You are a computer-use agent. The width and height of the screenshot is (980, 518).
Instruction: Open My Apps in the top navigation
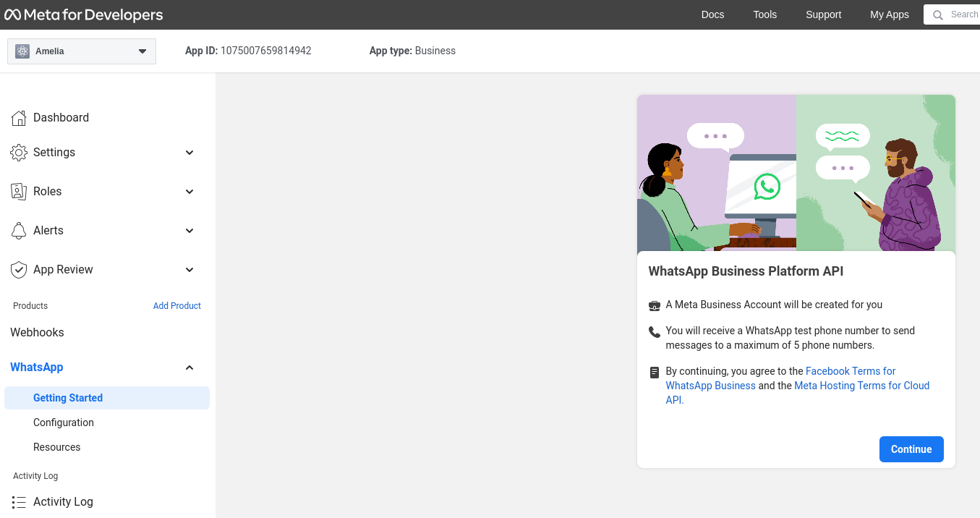[890, 14]
